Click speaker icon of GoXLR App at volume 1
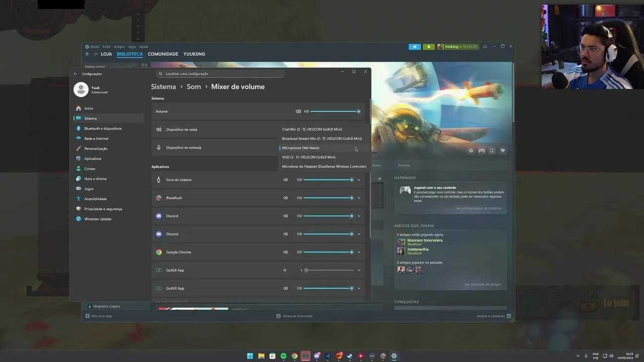 click(x=285, y=270)
